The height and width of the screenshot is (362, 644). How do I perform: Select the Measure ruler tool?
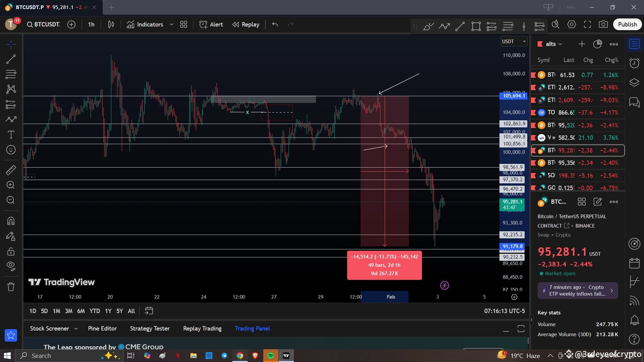11,170
